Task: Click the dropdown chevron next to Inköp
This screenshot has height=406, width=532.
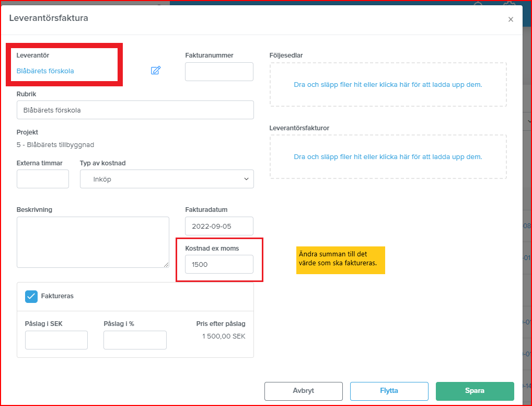Action: click(x=246, y=179)
